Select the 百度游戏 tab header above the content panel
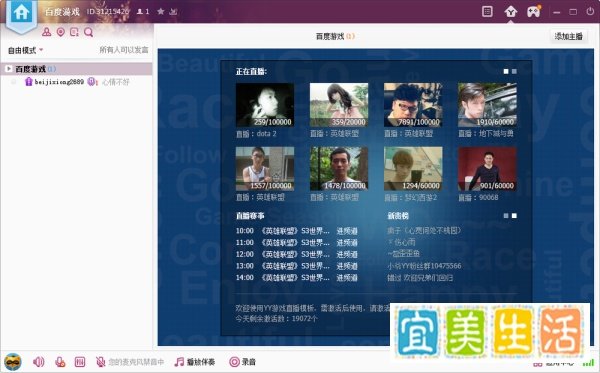Screen dimensions: 600x373 pyautogui.click(x=335, y=36)
